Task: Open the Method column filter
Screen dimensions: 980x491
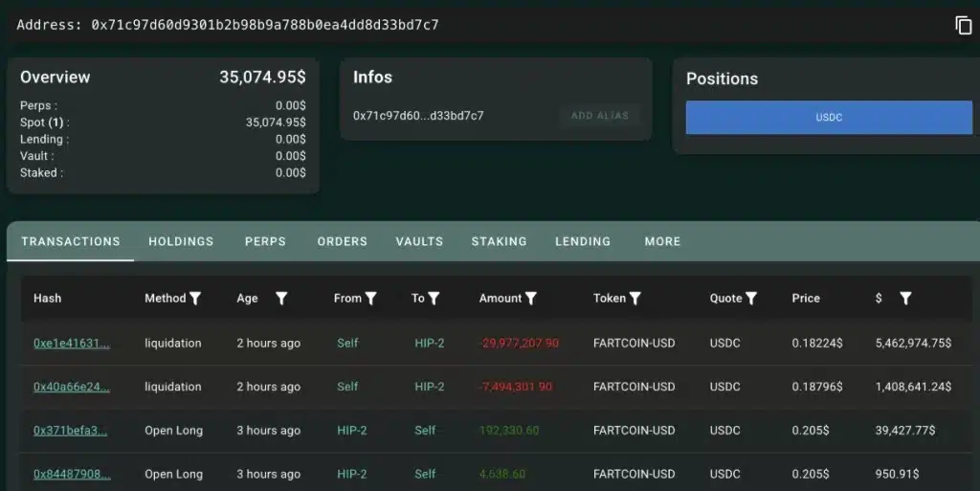Action: pyautogui.click(x=195, y=299)
